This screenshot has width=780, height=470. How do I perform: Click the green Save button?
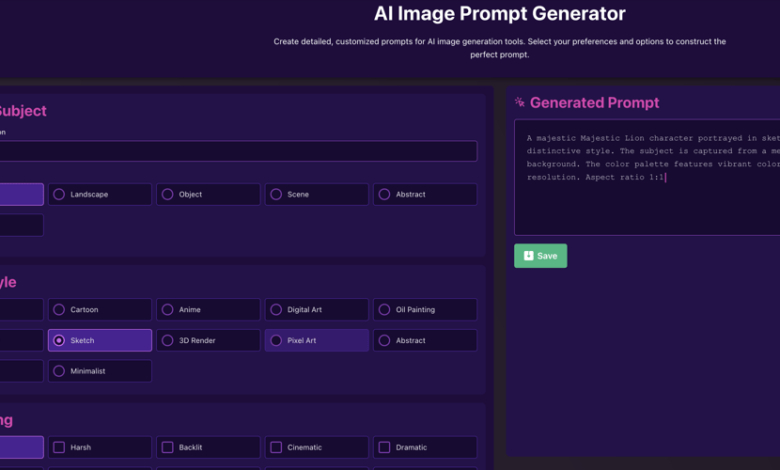(x=540, y=256)
